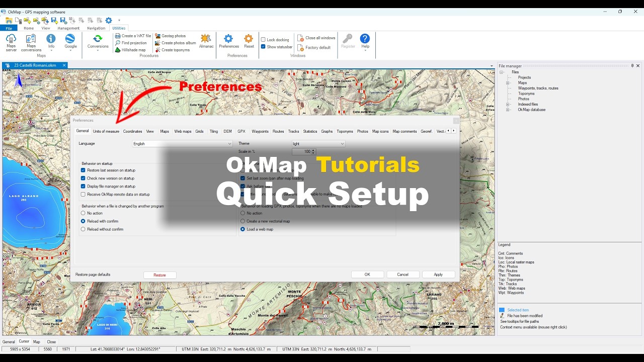Select Waypoints, tracks, routes in File manager

point(538,88)
